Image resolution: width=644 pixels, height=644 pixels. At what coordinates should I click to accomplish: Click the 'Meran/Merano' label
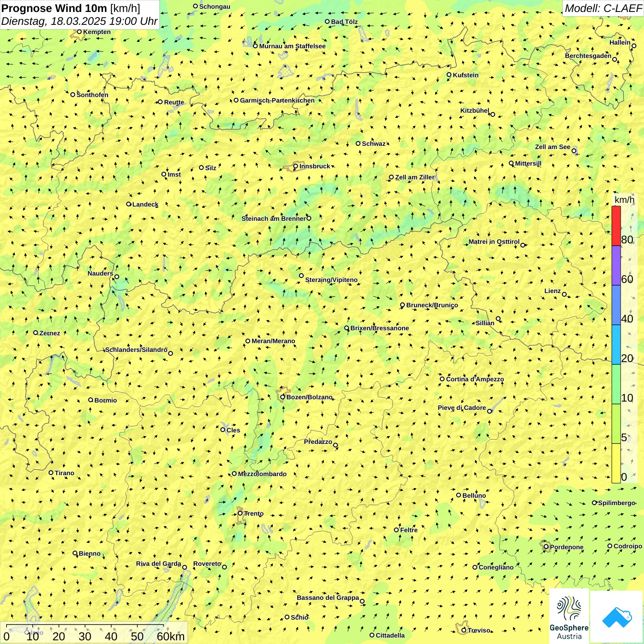point(274,341)
